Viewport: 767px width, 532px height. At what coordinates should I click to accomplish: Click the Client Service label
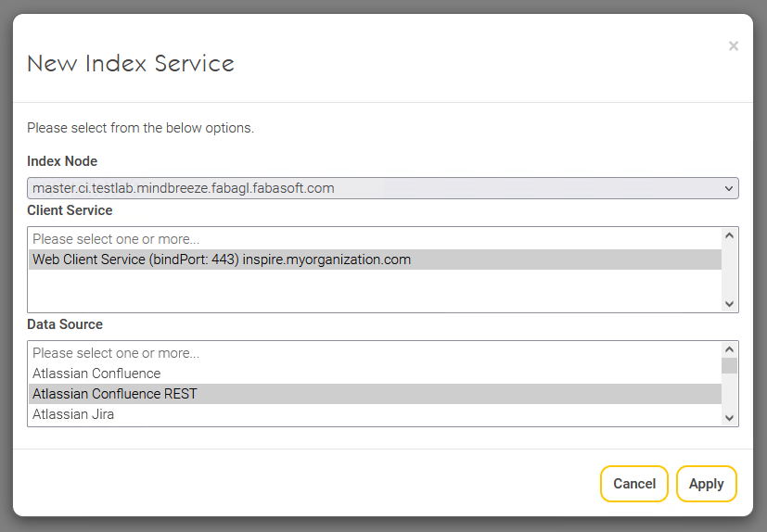pyautogui.click(x=70, y=210)
